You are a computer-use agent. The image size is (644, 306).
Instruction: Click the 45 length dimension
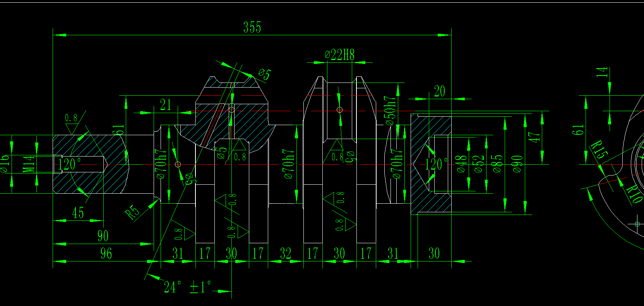point(78,213)
